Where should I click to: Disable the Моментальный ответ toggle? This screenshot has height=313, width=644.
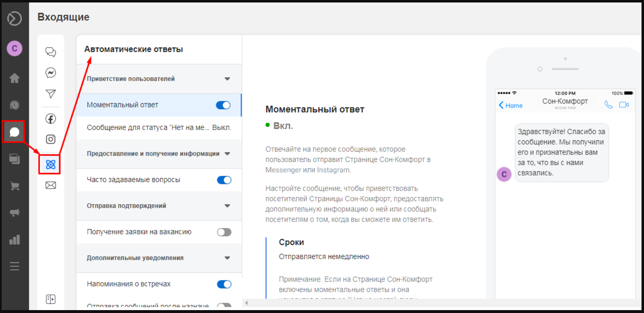tap(224, 105)
